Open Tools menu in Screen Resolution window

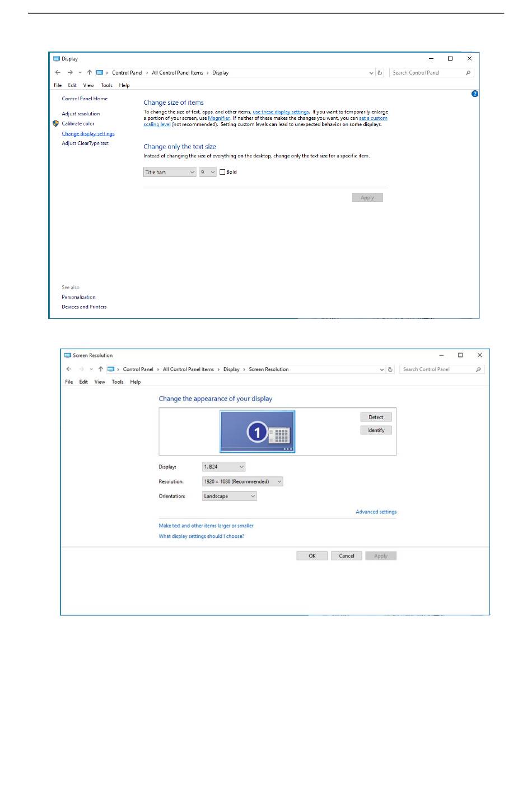pos(118,382)
